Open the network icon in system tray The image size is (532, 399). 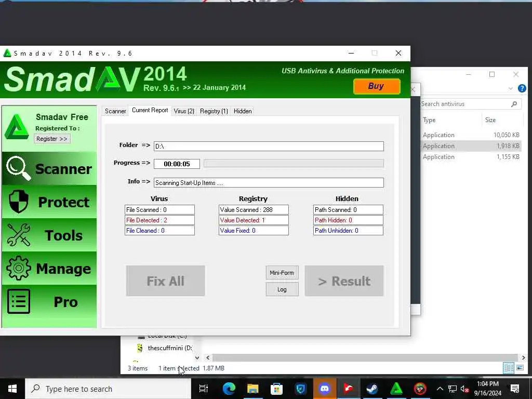(x=453, y=389)
